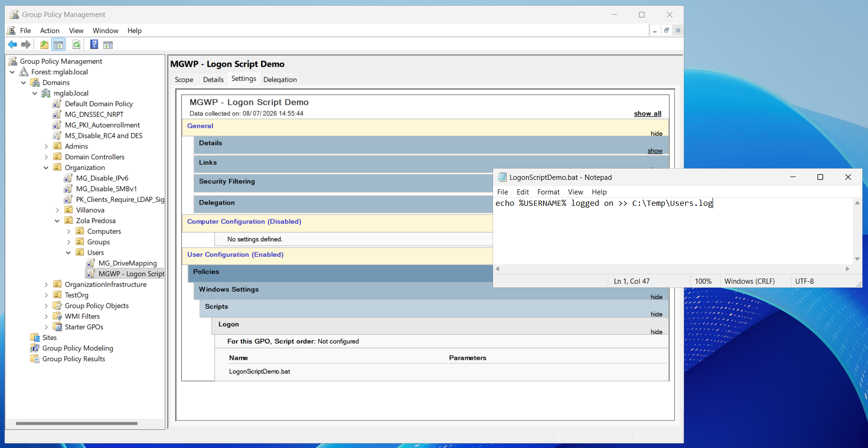
Task: Click the Sites node icon
Action: click(x=35, y=338)
